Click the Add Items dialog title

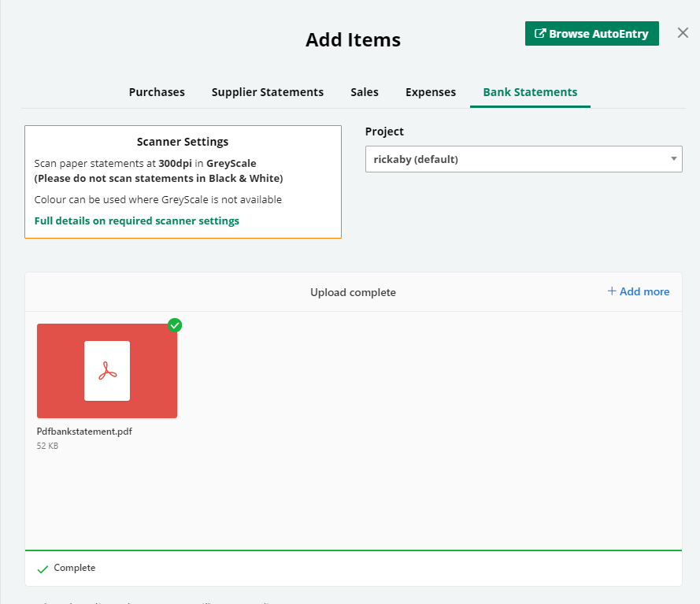pos(353,39)
